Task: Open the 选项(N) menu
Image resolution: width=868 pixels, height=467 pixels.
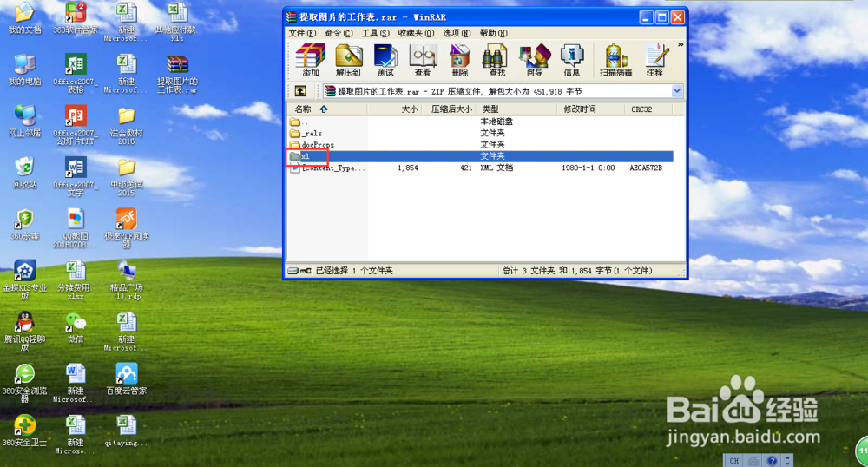Action: click(x=457, y=33)
